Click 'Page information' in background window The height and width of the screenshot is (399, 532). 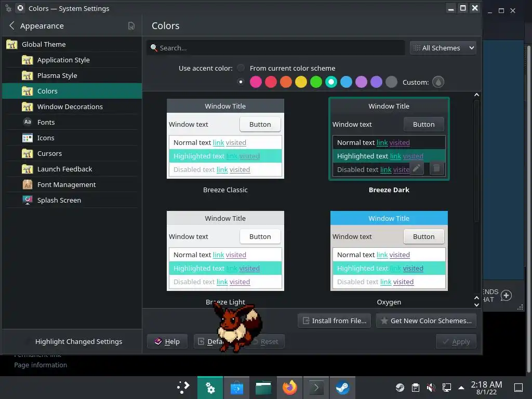point(41,365)
